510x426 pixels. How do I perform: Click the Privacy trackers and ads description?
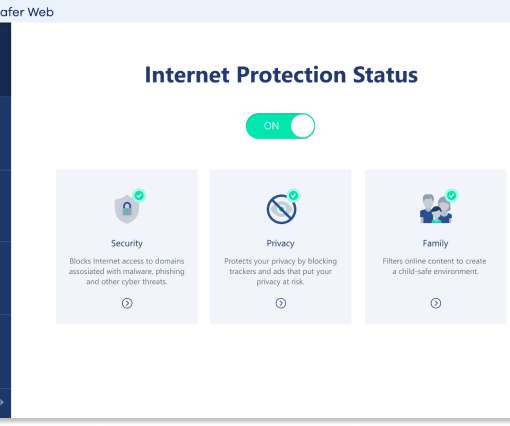[280, 271]
